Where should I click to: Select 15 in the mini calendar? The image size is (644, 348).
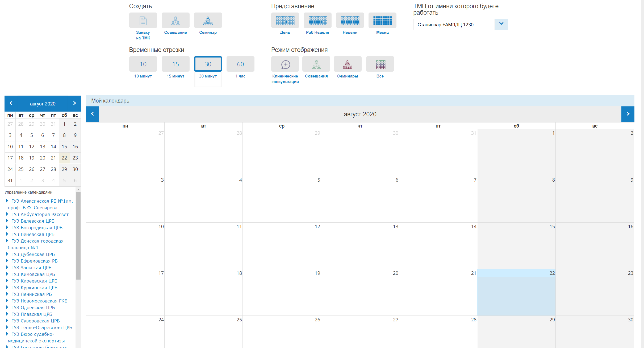[64, 147]
